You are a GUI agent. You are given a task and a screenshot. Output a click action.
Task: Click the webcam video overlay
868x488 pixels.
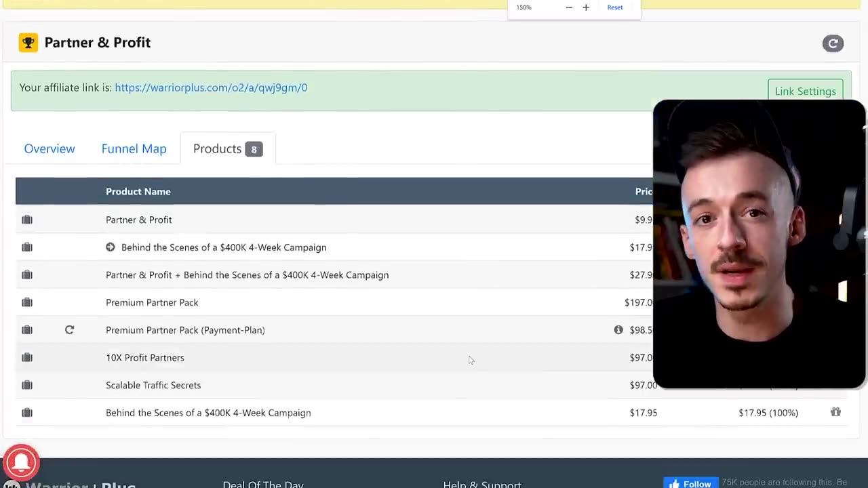point(759,244)
